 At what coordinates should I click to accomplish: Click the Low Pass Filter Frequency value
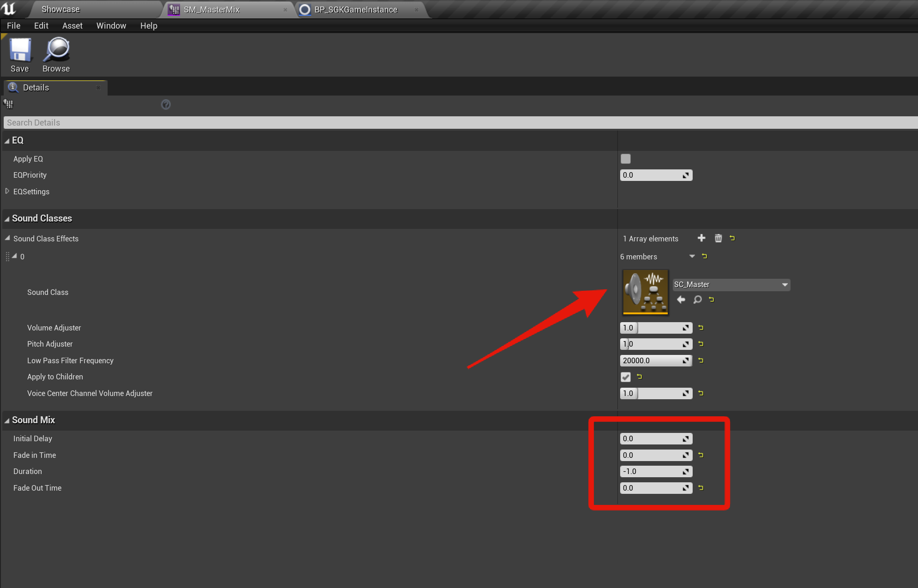tap(650, 360)
